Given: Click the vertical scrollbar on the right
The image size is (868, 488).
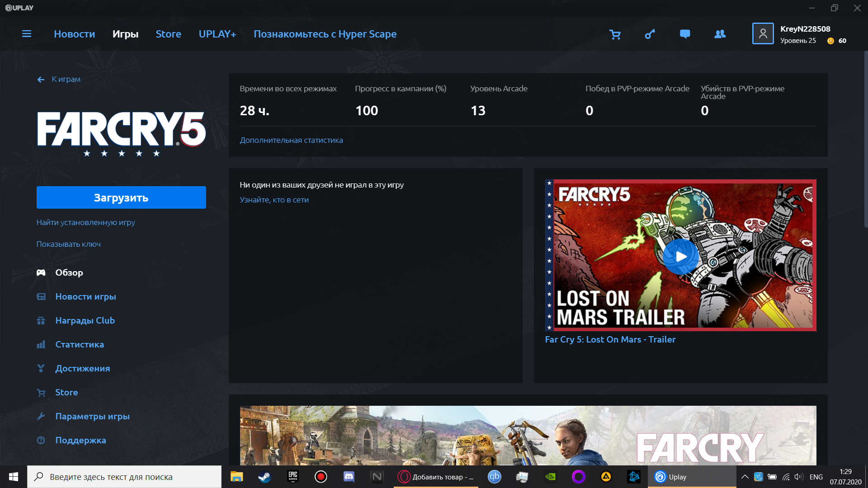Looking at the screenshot, I should (x=866, y=140).
